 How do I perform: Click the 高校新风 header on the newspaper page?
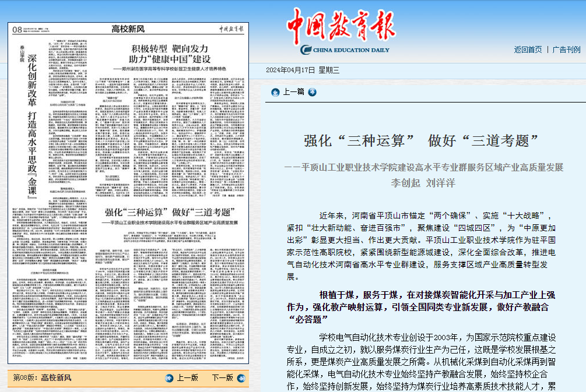point(128,29)
